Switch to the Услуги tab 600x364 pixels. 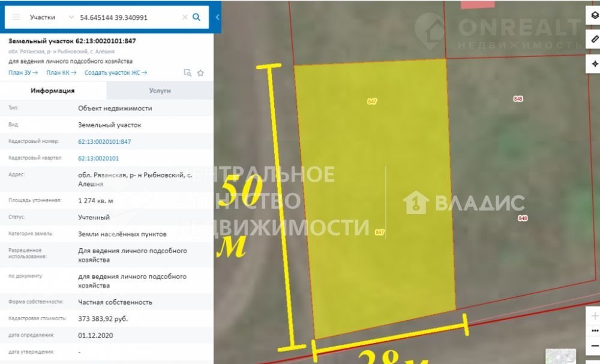pos(160,91)
